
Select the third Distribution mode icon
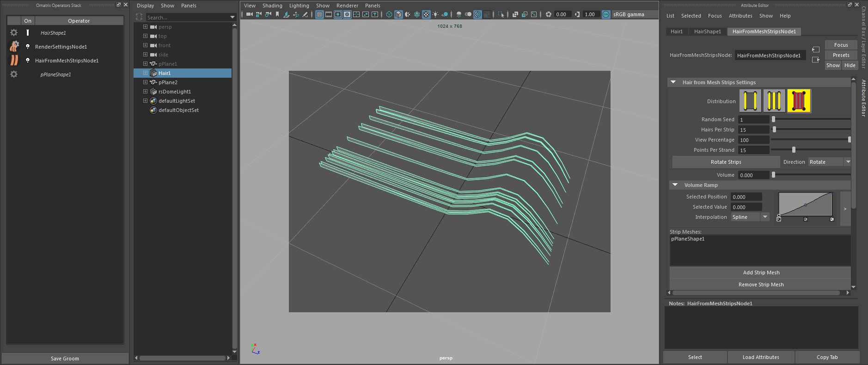coord(799,101)
